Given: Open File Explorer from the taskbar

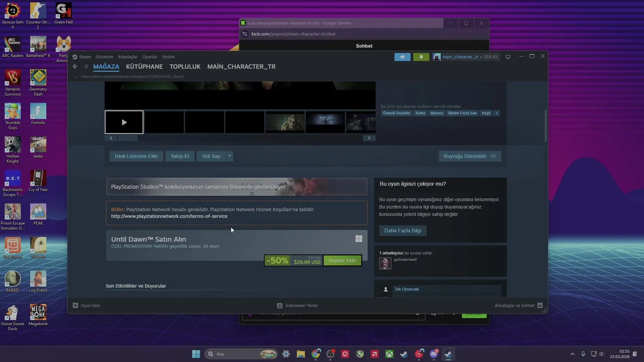Looking at the screenshot, I should tap(300, 354).
